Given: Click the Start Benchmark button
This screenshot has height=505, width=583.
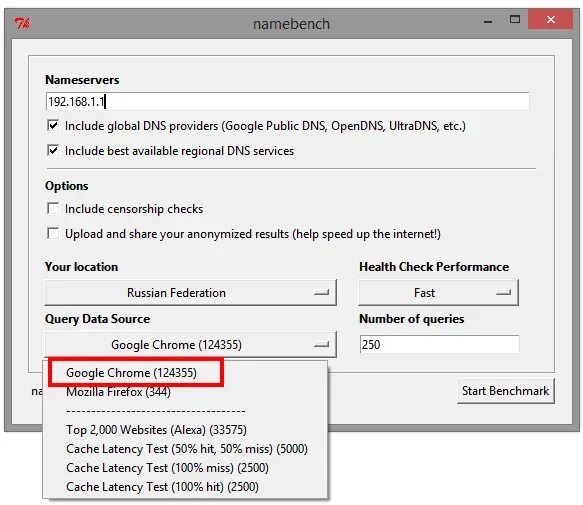Looking at the screenshot, I should coord(506,391).
